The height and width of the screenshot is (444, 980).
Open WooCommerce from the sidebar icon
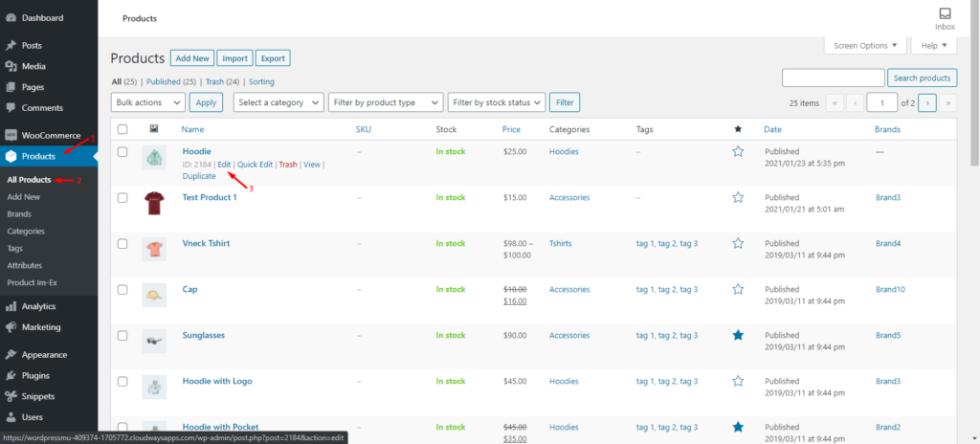[x=11, y=135]
